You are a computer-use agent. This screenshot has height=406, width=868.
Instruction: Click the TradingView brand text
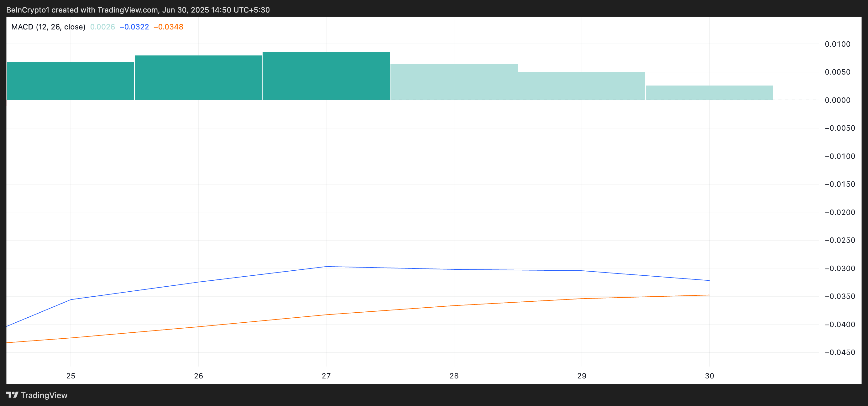tap(44, 395)
